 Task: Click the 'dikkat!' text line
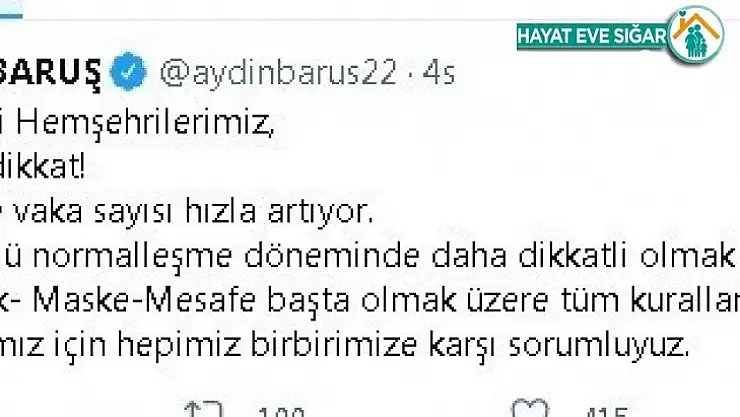[42, 167]
